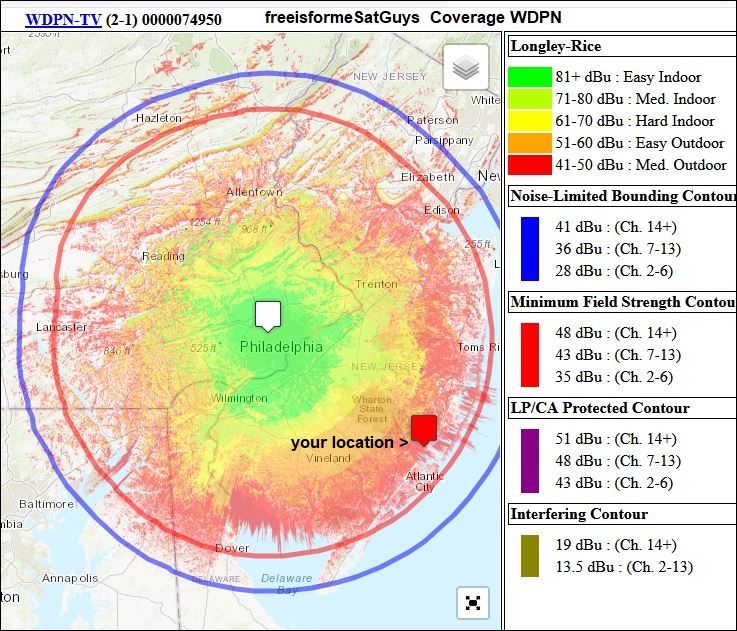The width and height of the screenshot is (737, 631).
Task: Click the orange 51-60 dBu swatch
Action: [x=529, y=143]
